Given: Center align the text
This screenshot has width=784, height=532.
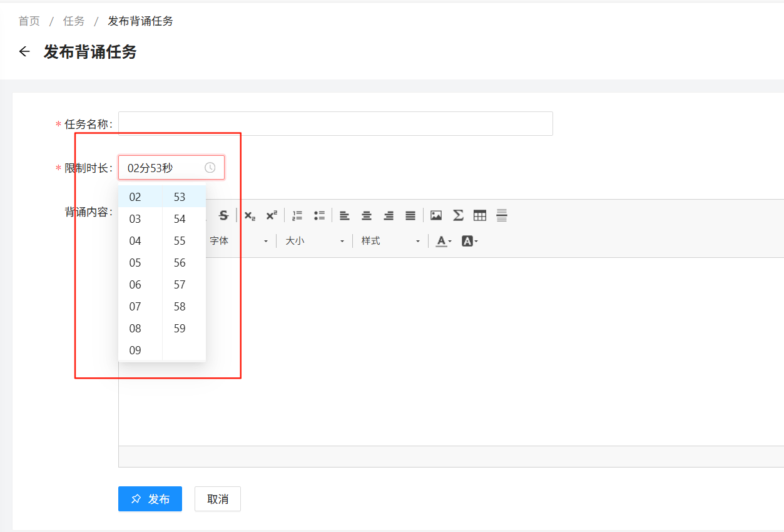Looking at the screenshot, I should pyautogui.click(x=367, y=215).
